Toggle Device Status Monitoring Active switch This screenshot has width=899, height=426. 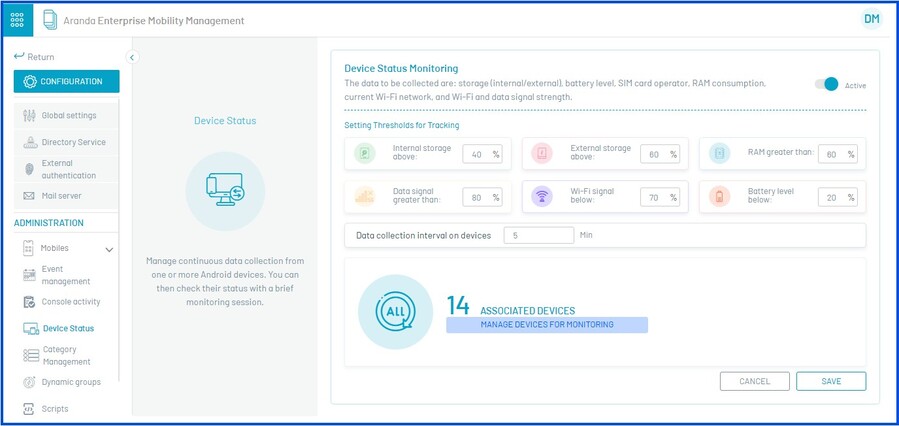[827, 85]
